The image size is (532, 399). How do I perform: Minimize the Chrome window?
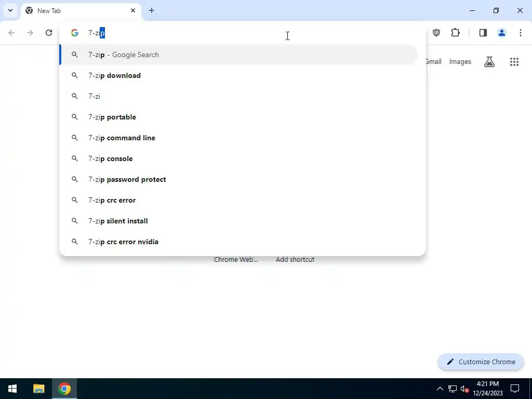[472, 10]
